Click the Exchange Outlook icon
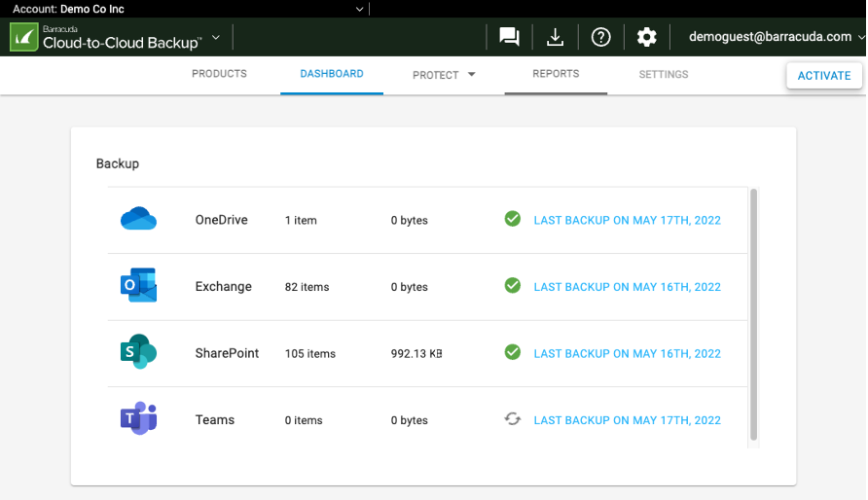The width and height of the screenshot is (868, 500). [138, 285]
